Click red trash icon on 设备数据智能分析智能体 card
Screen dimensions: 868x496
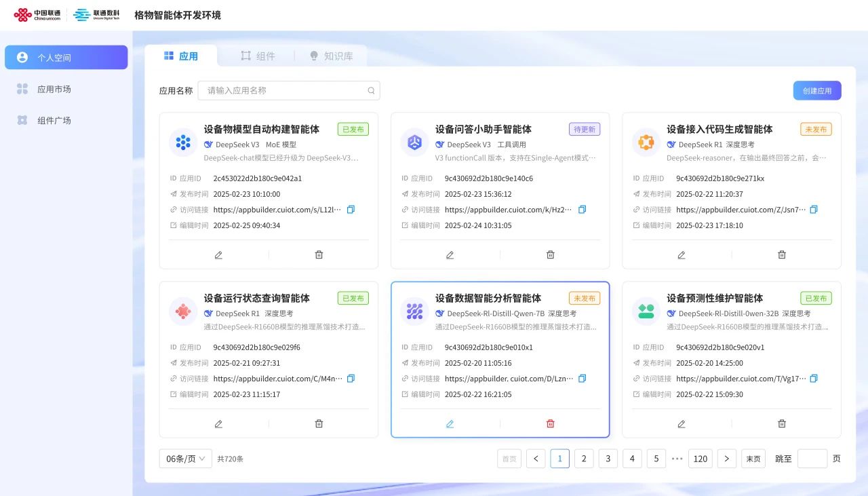[x=551, y=423]
